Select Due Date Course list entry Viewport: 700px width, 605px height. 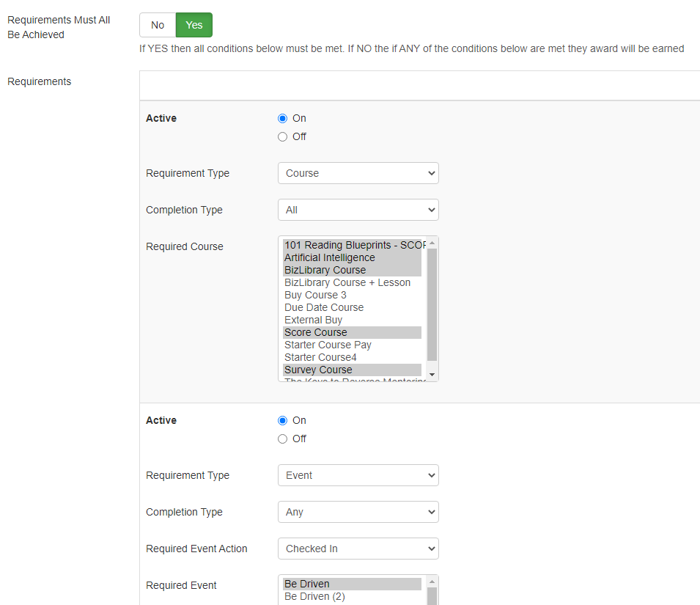pyautogui.click(x=324, y=307)
